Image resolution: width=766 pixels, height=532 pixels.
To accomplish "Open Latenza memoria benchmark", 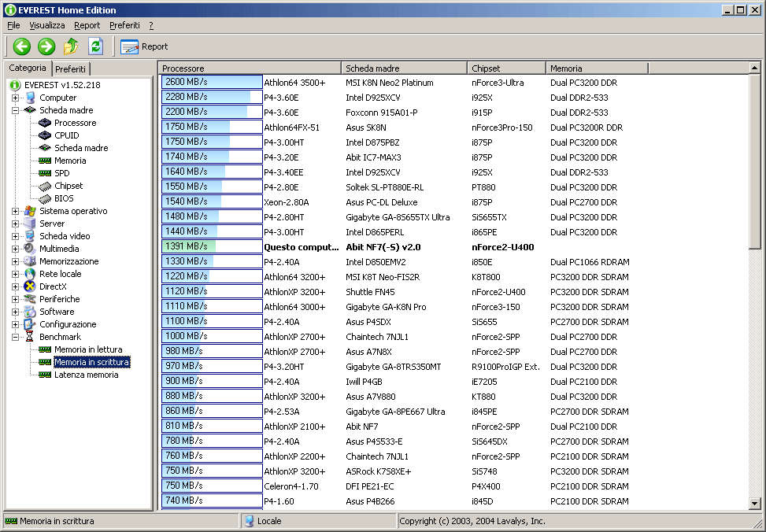I will click(87, 375).
